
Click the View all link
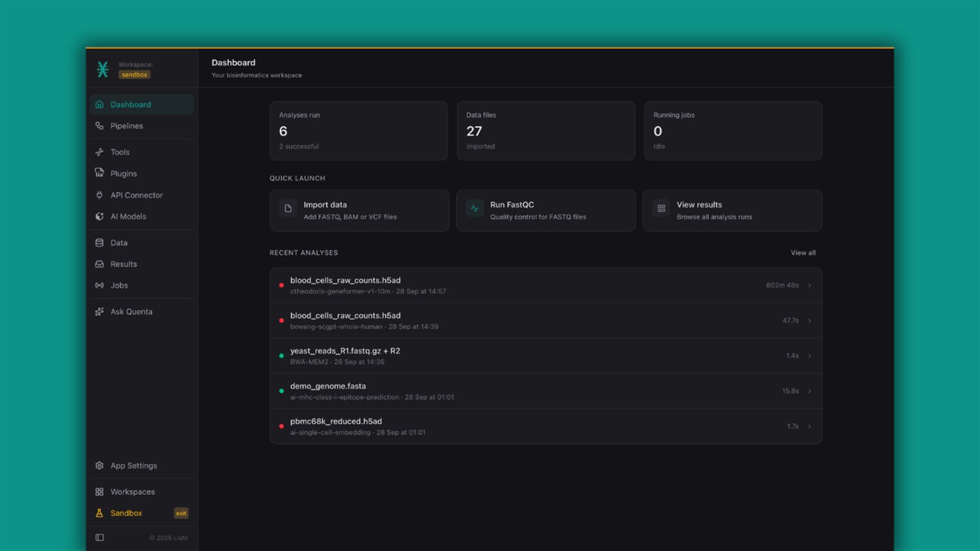[x=803, y=253]
